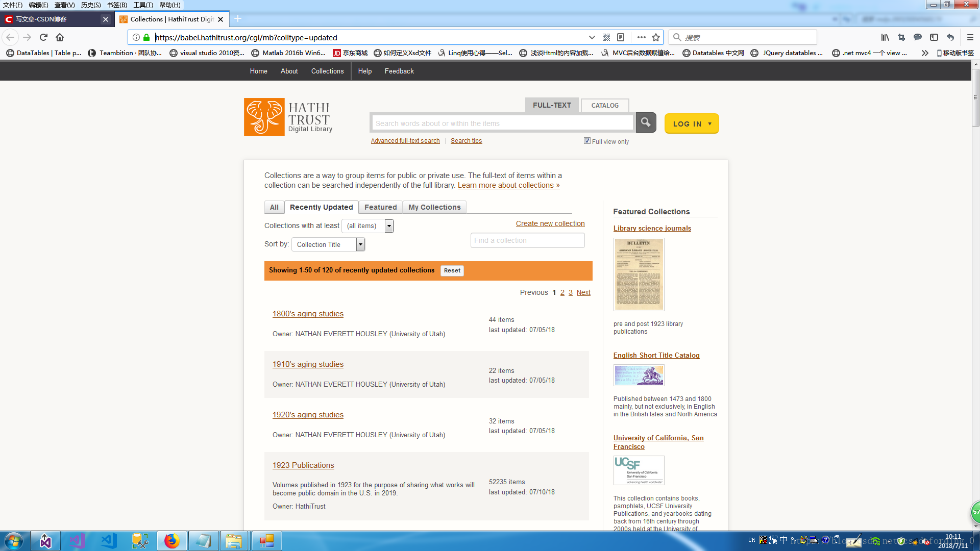
Task: Click the HathiTrust elephant logo
Action: pyautogui.click(x=264, y=117)
